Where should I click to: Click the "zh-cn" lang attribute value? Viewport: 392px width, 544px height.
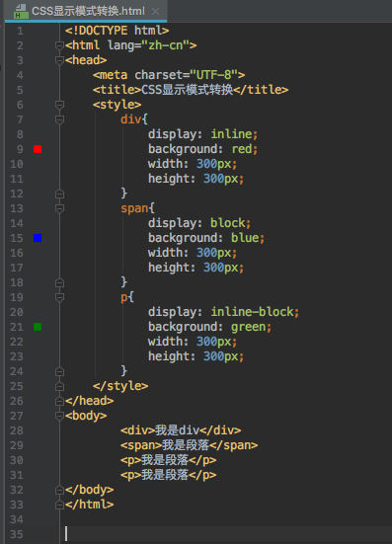(x=166, y=45)
